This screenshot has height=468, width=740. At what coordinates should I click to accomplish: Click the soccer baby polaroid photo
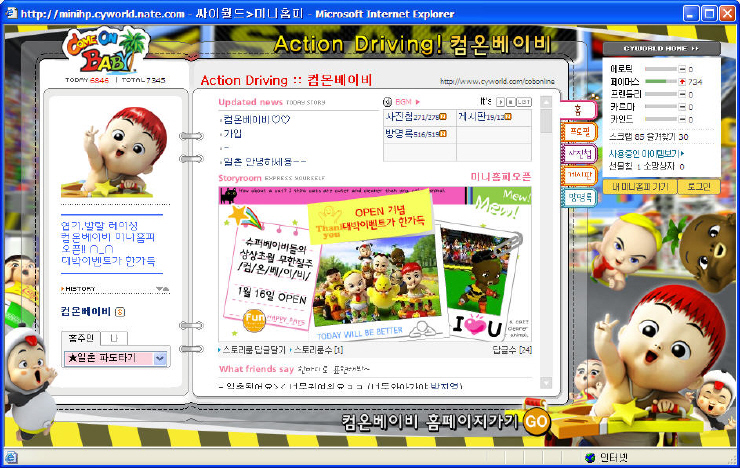click(x=476, y=273)
